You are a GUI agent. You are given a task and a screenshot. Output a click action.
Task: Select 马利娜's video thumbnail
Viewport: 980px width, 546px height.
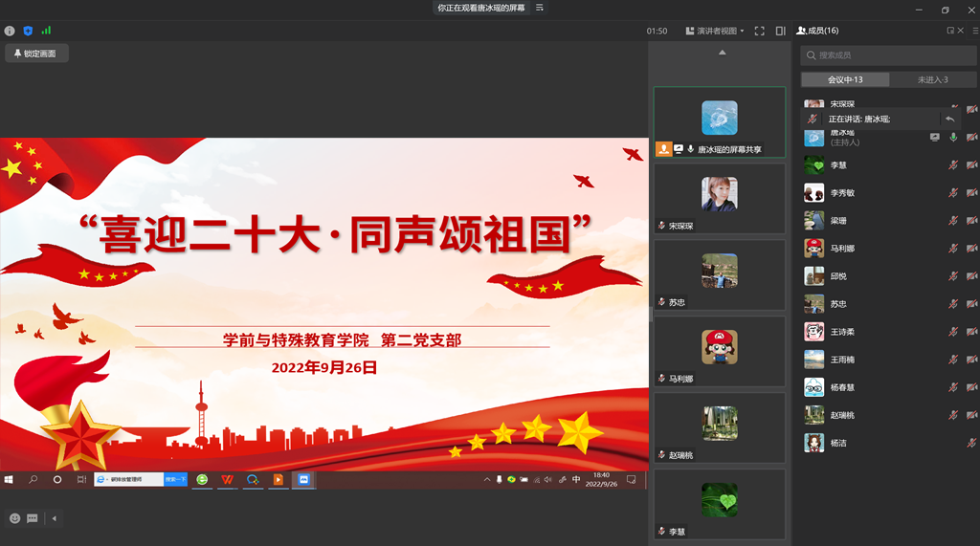[720, 351]
